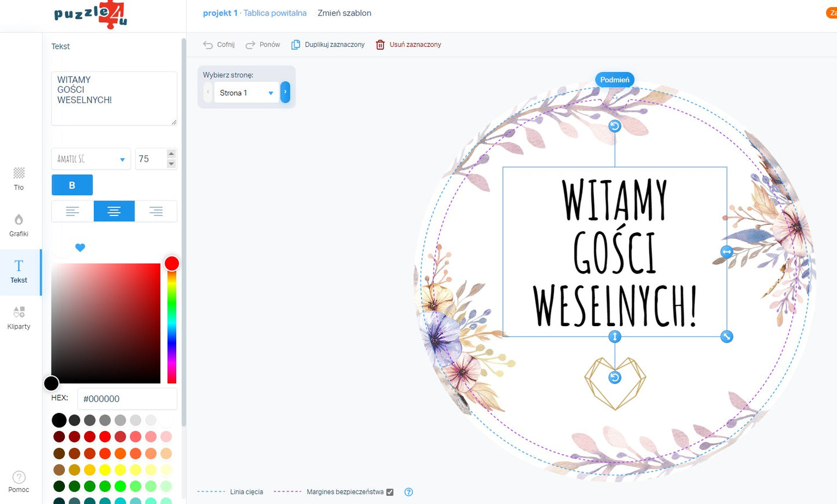The width and height of the screenshot is (837, 504).
Task: Toggle bold text with B button
Action: [72, 185]
